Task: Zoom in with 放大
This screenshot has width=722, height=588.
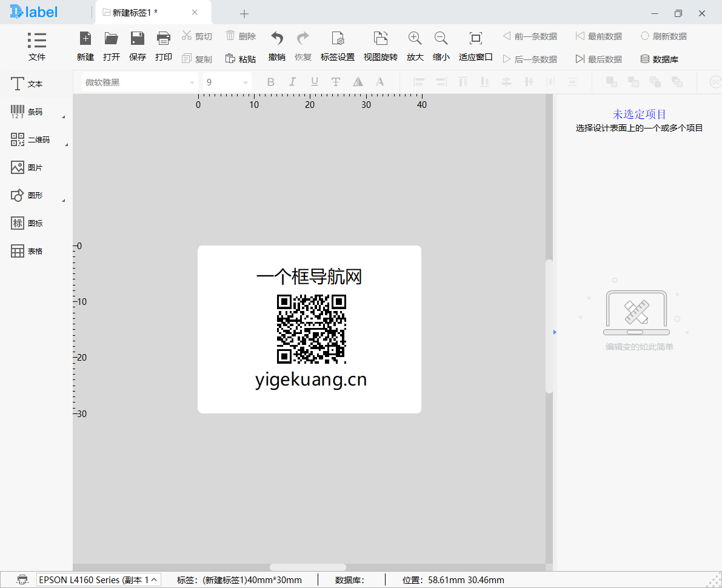Action: click(x=415, y=46)
